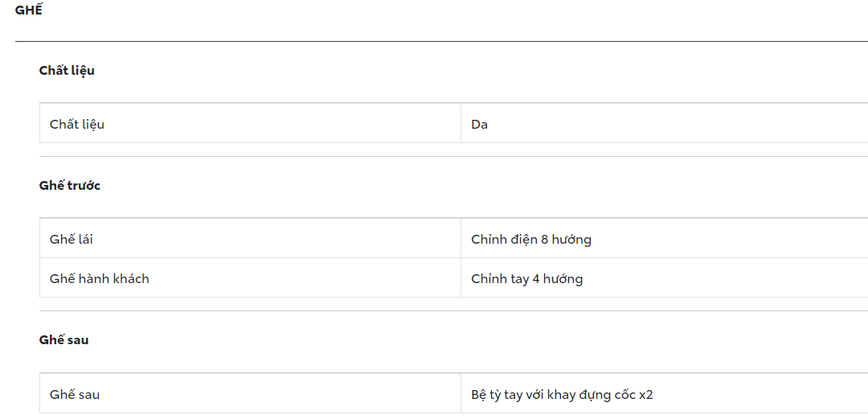Viewport: 868px width, 419px height.
Task: Click the Chỉnh điện 8 hướng value
Action: (531, 240)
